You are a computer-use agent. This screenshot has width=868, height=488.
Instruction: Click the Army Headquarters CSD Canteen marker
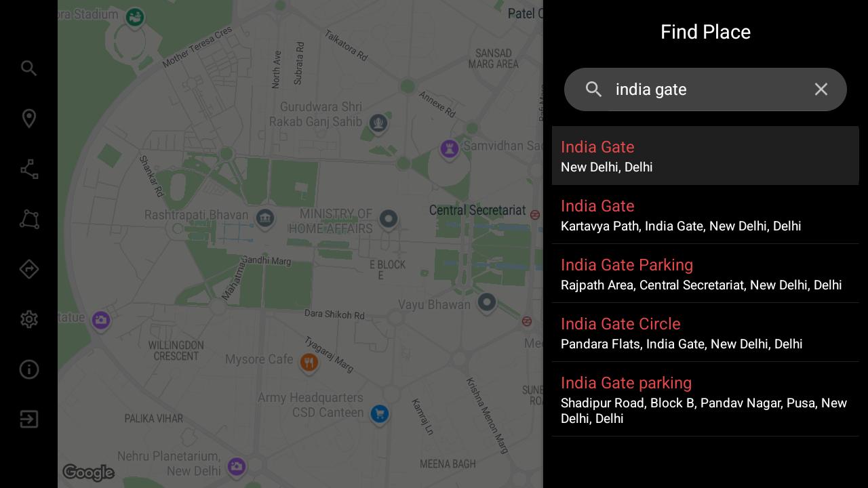coord(379,413)
